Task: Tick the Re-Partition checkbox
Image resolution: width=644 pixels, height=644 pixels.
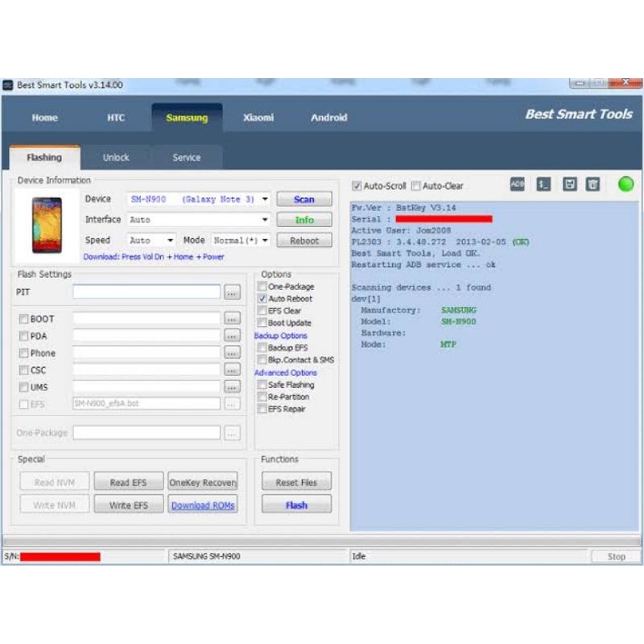Action: click(262, 397)
